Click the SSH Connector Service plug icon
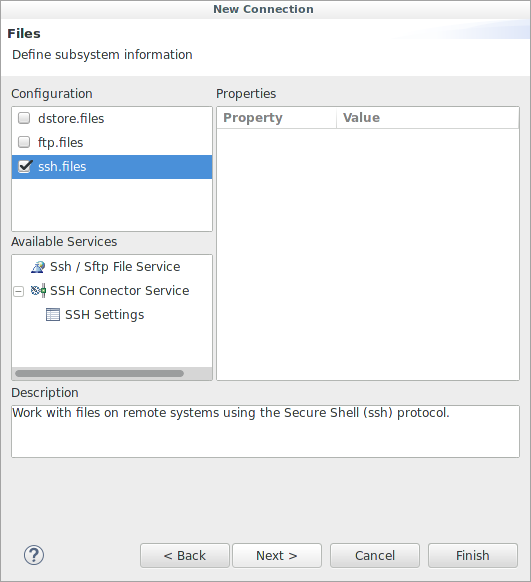The image size is (531, 582). (38, 291)
